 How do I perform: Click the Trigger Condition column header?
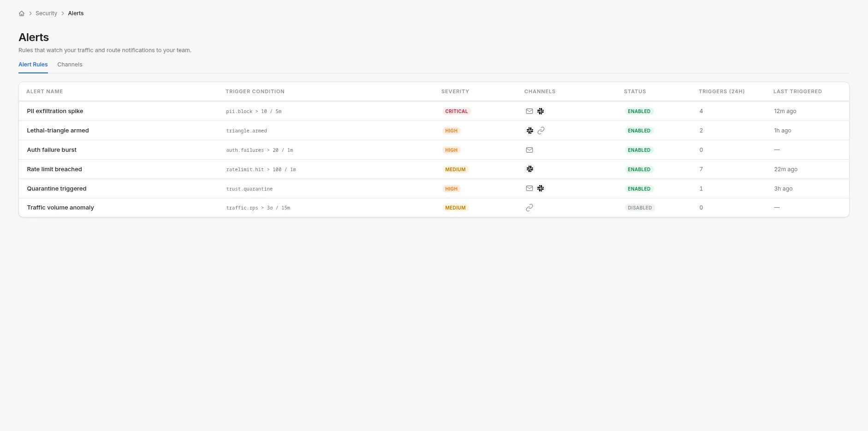255,91
